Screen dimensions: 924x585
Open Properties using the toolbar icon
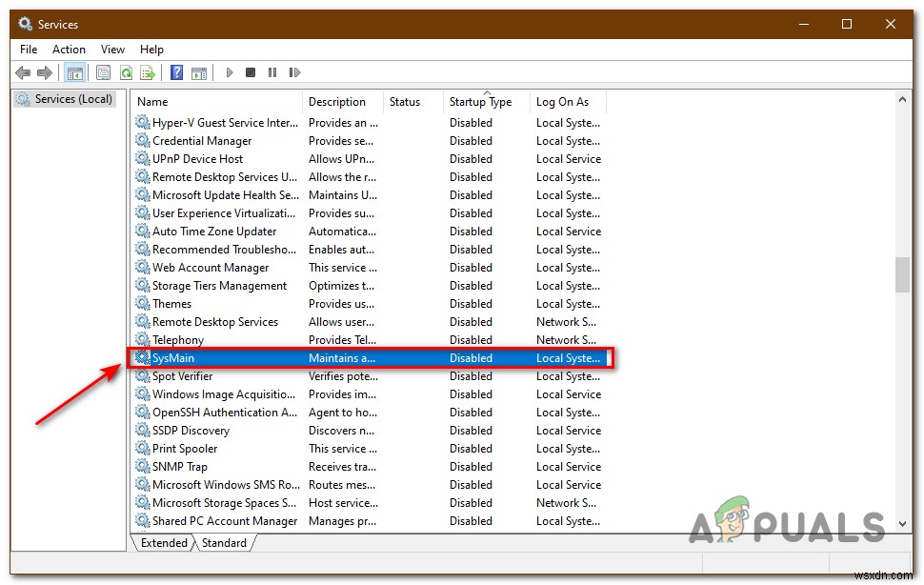click(x=103, y=71)
